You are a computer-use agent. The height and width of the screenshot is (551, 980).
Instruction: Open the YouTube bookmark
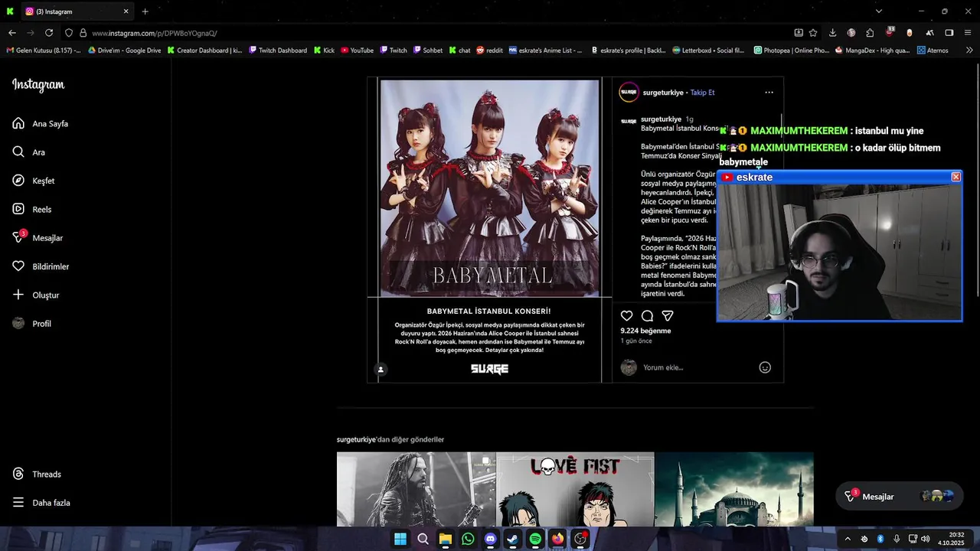click(357, 51)
